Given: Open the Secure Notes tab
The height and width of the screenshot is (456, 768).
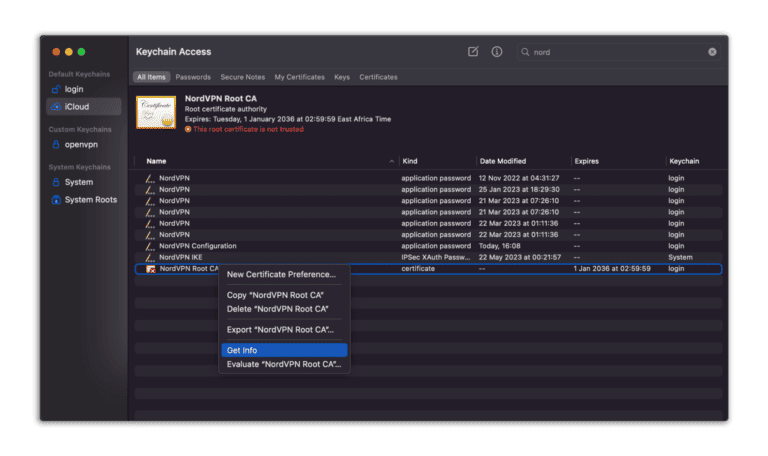Looking at the screenshot, I should click(x=243, y=77).
